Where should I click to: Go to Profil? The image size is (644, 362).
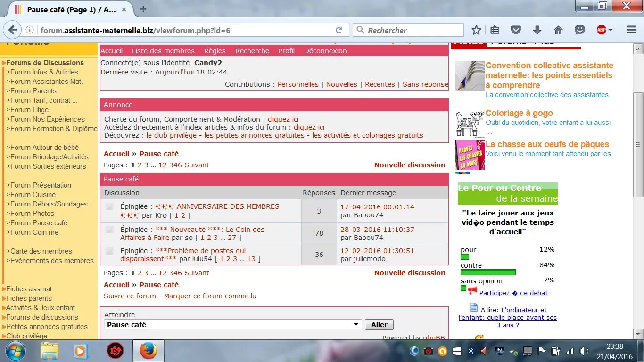287,51
